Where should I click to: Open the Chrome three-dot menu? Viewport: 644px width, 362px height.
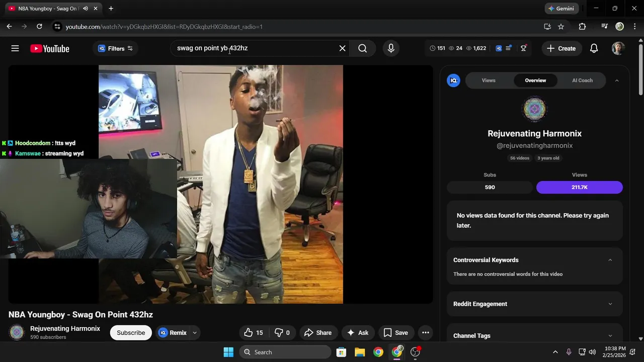point(634,26)
